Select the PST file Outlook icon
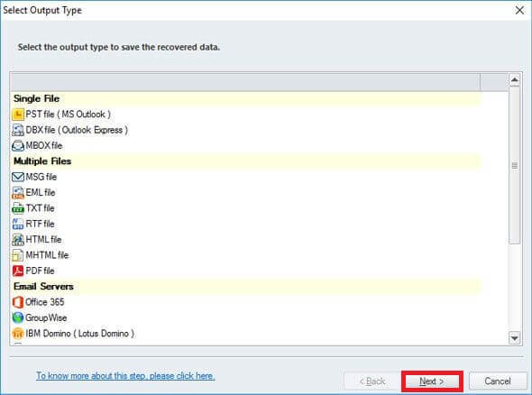Screen dimensions: 532x395 18,115
